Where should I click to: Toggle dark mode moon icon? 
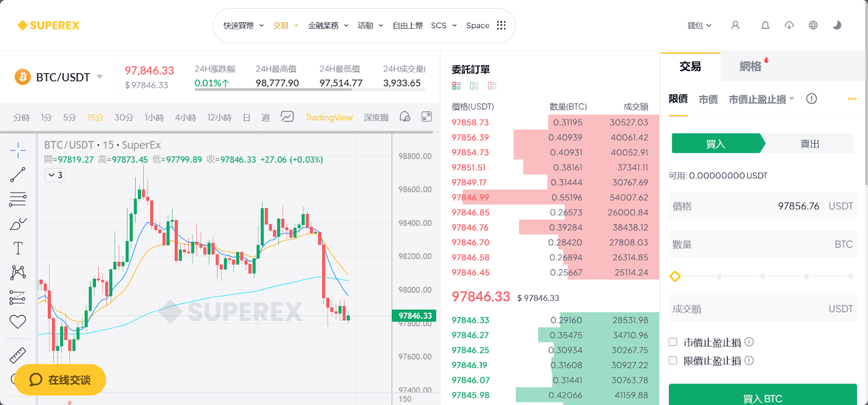coord(837,25)
